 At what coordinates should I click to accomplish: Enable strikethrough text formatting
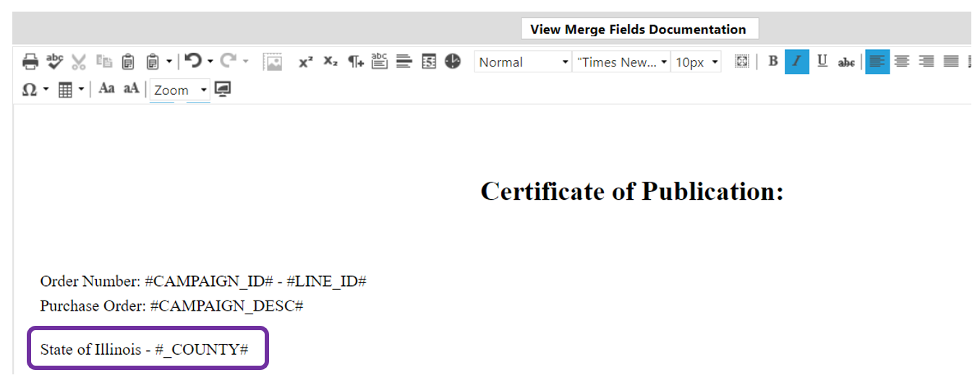click(846, 62)
